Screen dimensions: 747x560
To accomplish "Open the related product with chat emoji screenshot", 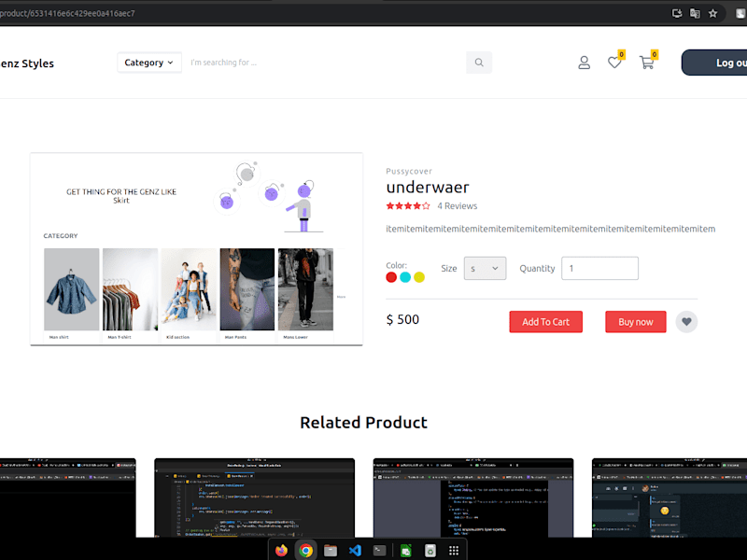I will point(669,497).
